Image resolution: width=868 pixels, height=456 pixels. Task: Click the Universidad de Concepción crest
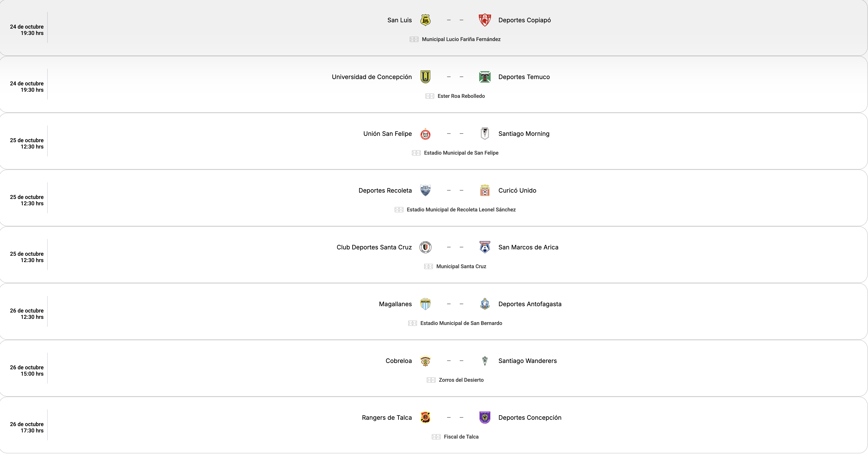[x=425, y=77]
